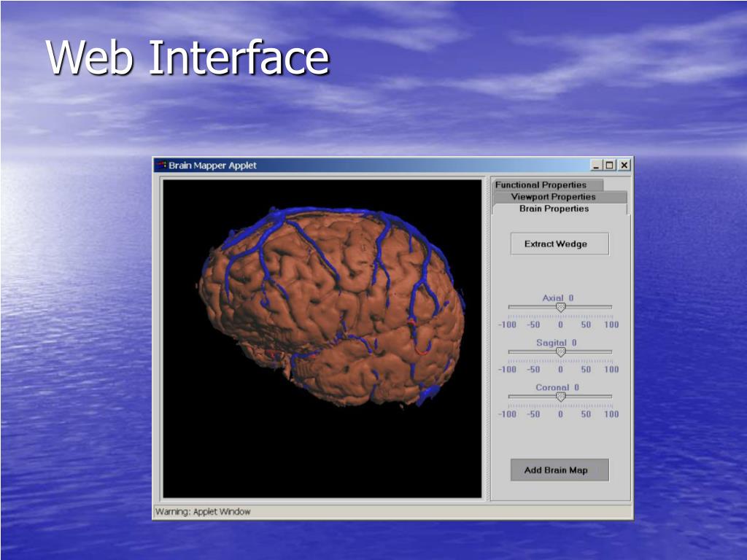Click the -100 tick label on the Coronal slider
The width and height of the screenshot is (747, 560).
click(x=508, y=414)
